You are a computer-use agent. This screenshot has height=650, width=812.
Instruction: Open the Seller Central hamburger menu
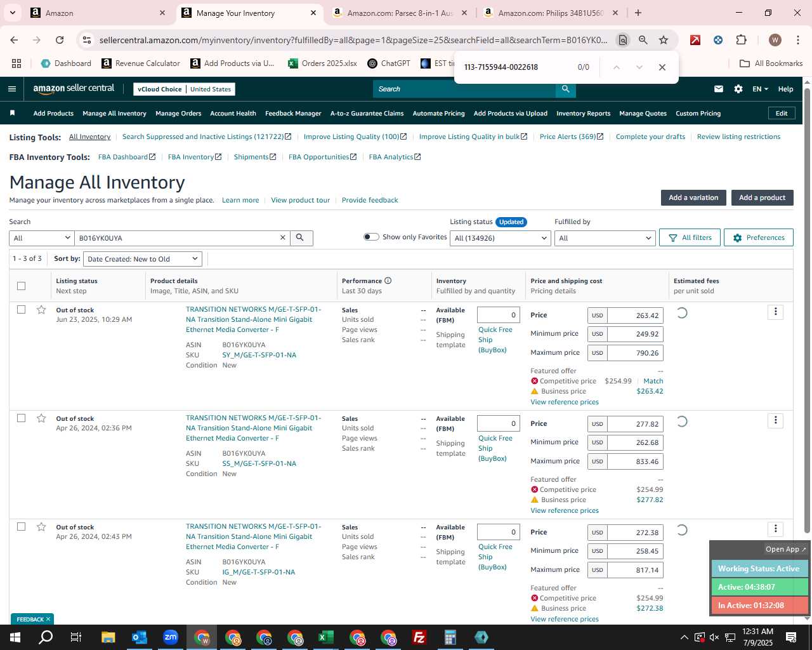click(x=12, y=89)
